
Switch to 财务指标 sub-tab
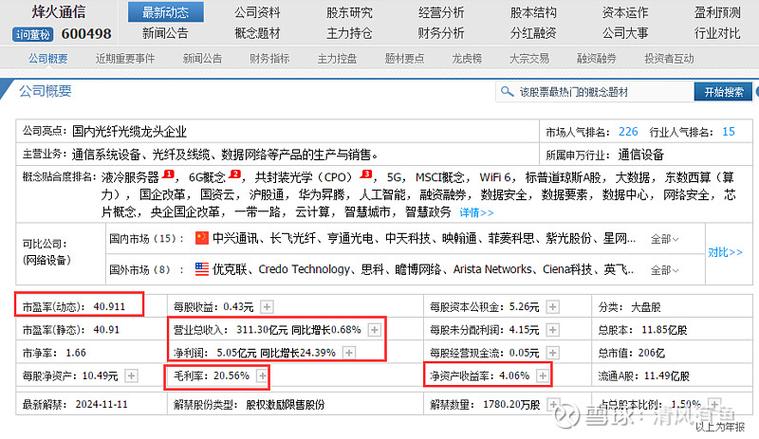(270, 59)
